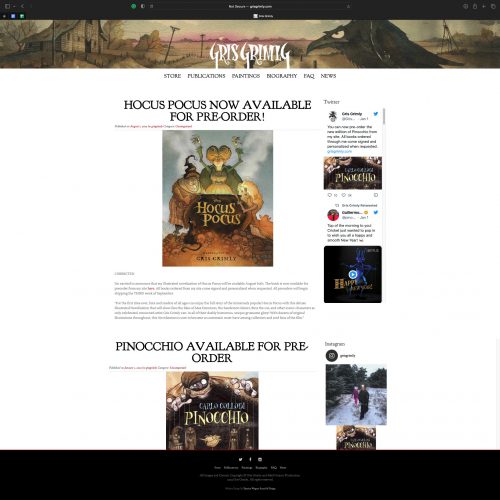Click the footer FAQ link
This screenshot has height=500, width=500.
274,468
